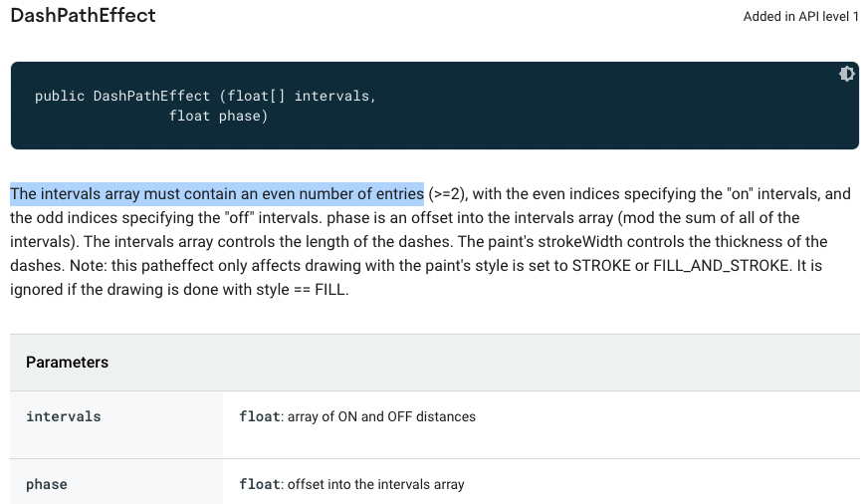Select the "phase" parameter name in table

tap(47, 484)
